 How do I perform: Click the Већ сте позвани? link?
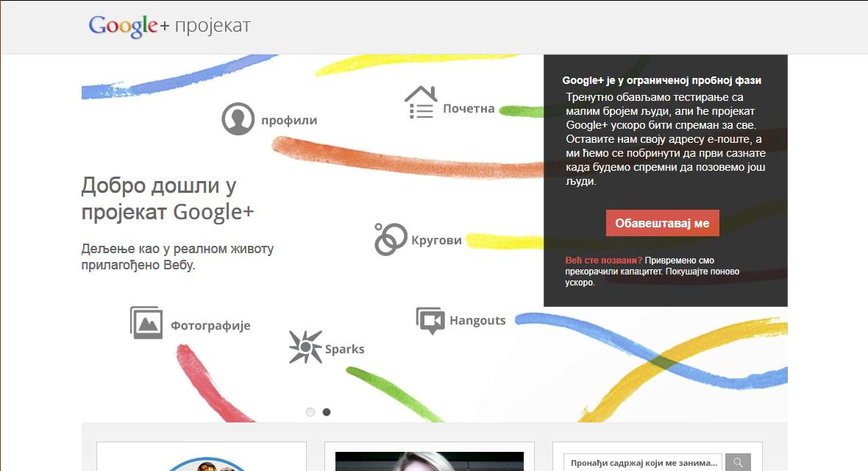[x=603, y=261]
